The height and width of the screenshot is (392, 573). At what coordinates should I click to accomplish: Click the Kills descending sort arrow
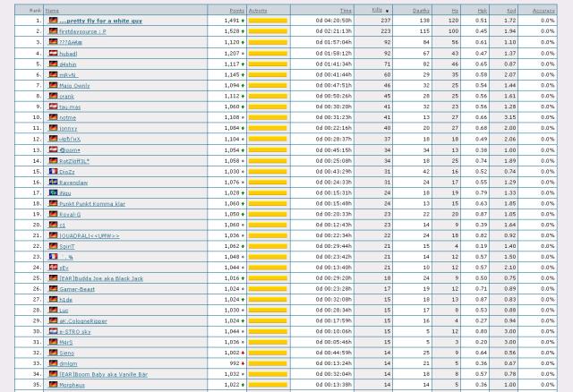coord(387,10)
